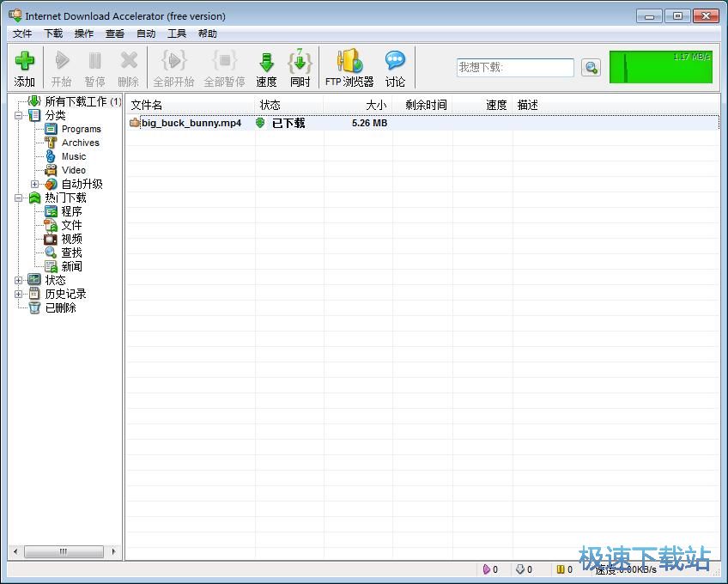Click the Pause (暂停) toolbar icon
728x584 pixels.
(x=94, y=68)
